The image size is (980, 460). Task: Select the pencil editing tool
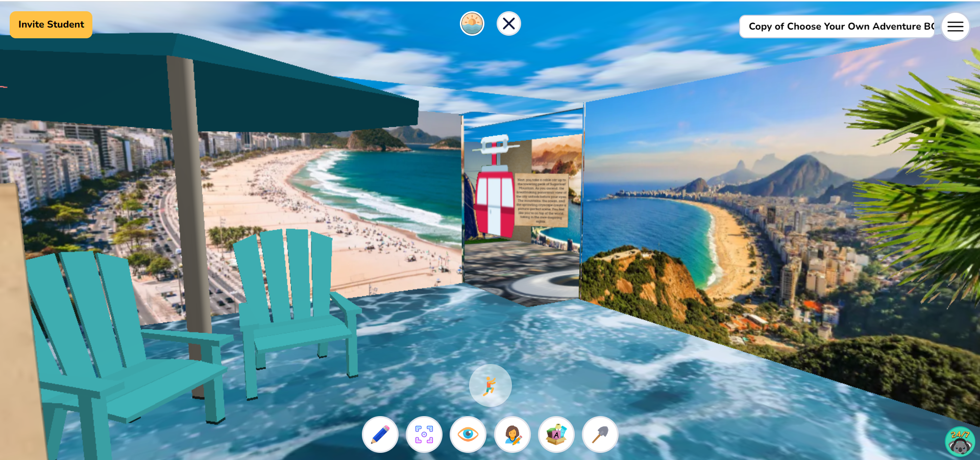tap(380, 434)
